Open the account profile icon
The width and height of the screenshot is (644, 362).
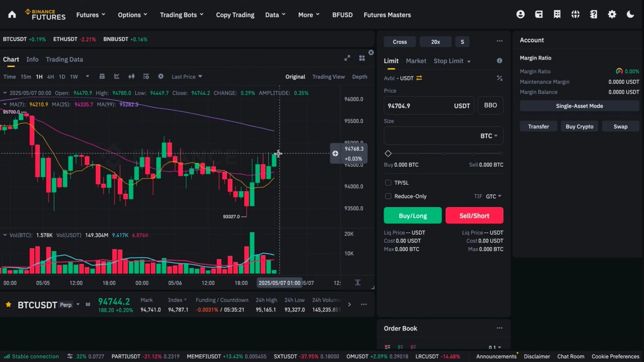click(520, 15)
